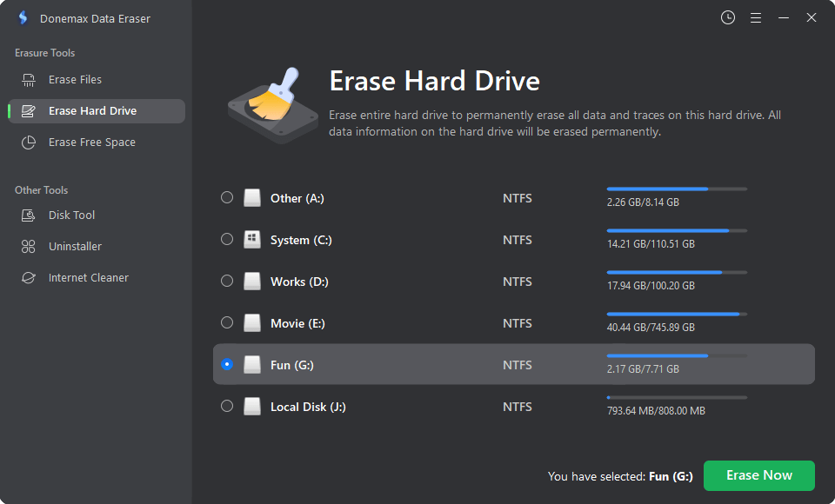
Task: Click the Erase Files shredder icon
Action: click(28, 80)
